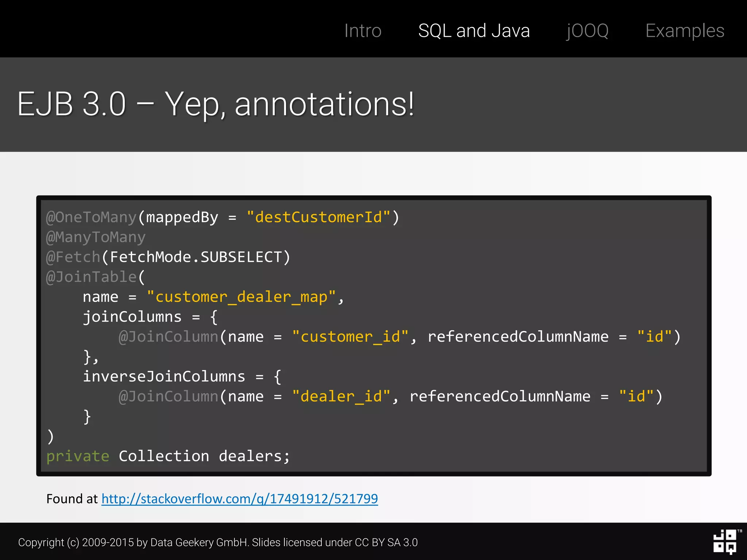Click the @Fetch annotation in code
Viewport: 747px width, 560px height.
[x=73, y=257]
